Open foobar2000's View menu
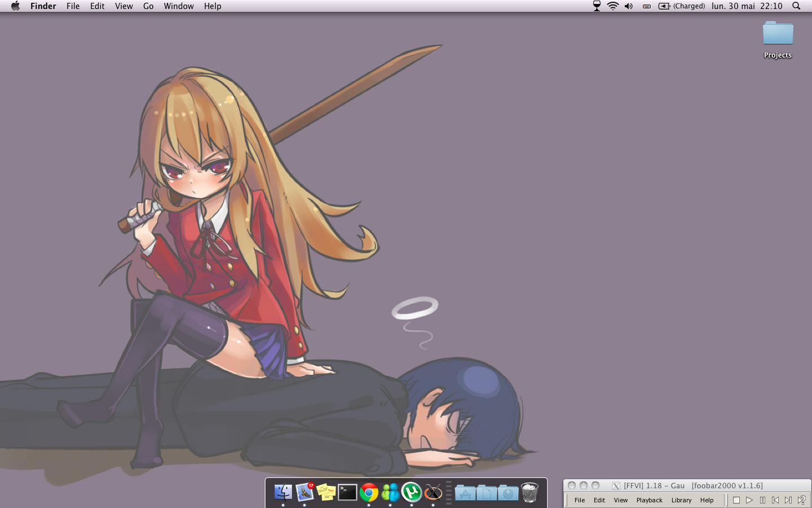 [x=620, y=500]
